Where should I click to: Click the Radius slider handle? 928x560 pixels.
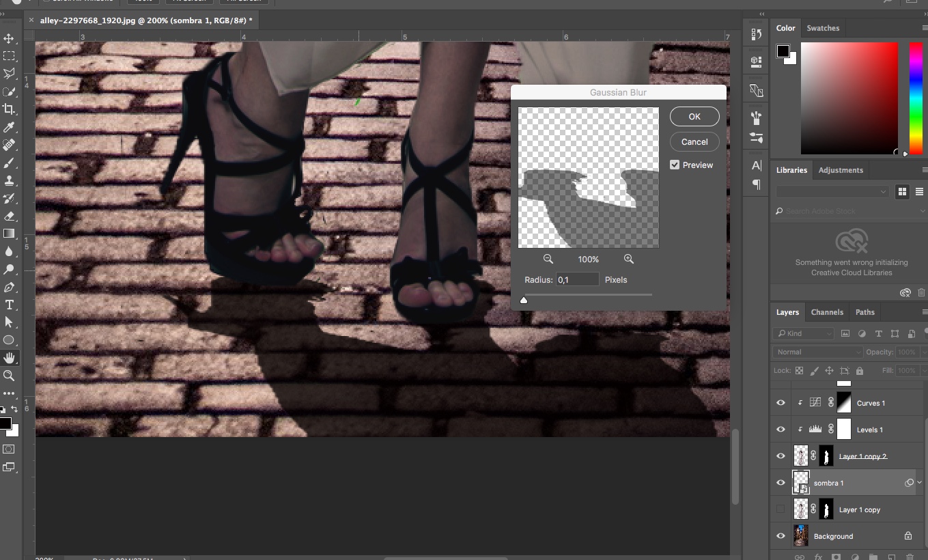tap(524, 300)
